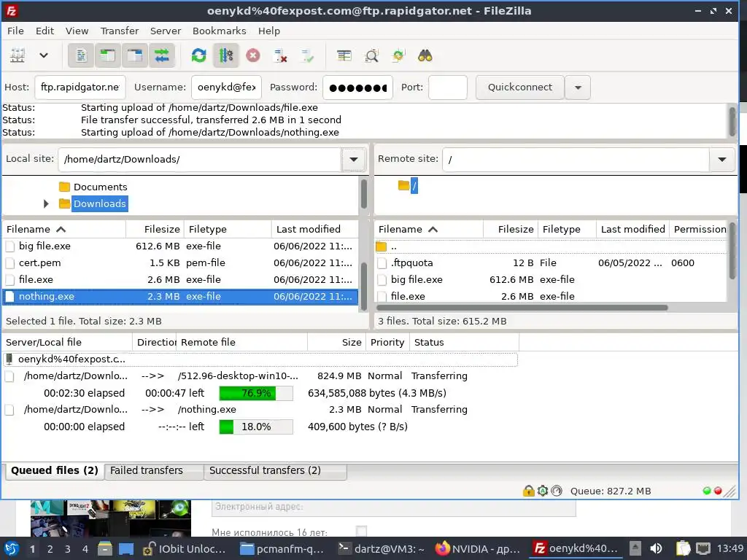
Task: Click the Quickconnect button
Action: 519,87
